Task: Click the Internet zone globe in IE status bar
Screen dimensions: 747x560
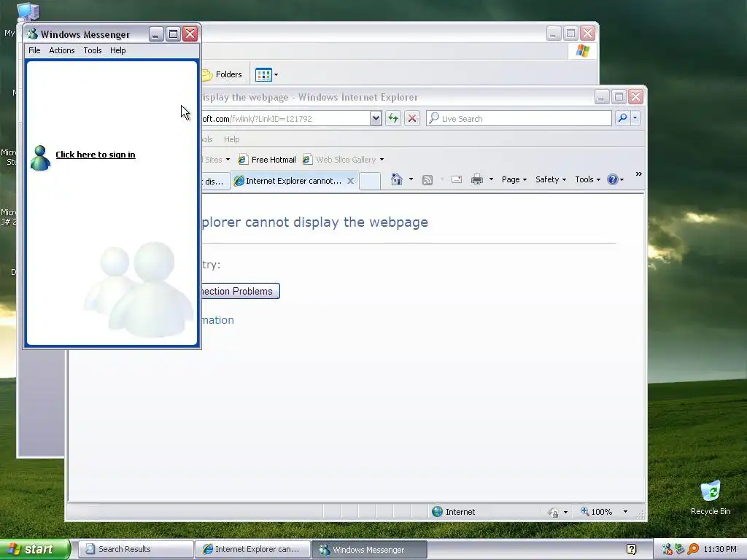Action: point(437,511)
